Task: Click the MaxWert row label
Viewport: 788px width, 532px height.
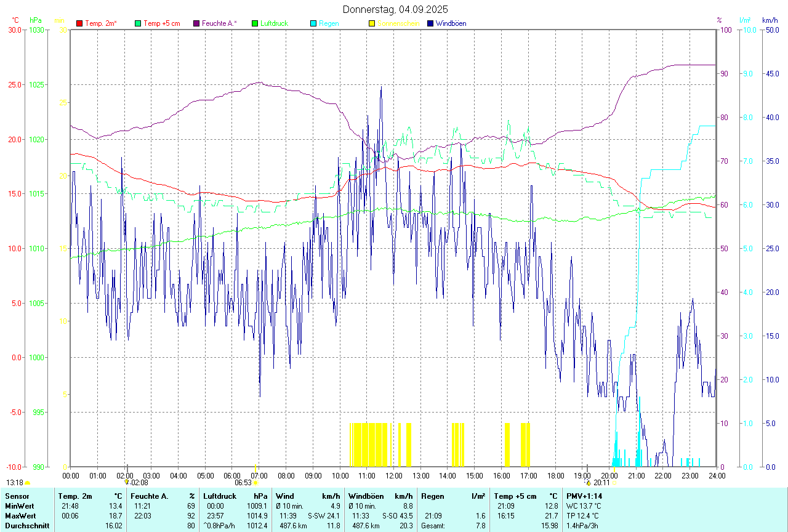Action: click(x=19, y=516)
